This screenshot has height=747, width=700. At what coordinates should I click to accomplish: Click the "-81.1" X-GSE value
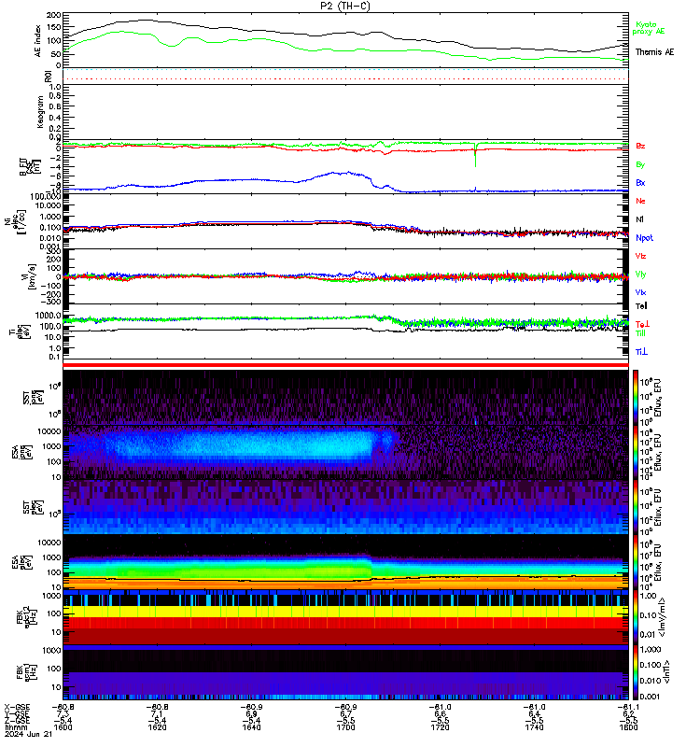click(628, 708)
